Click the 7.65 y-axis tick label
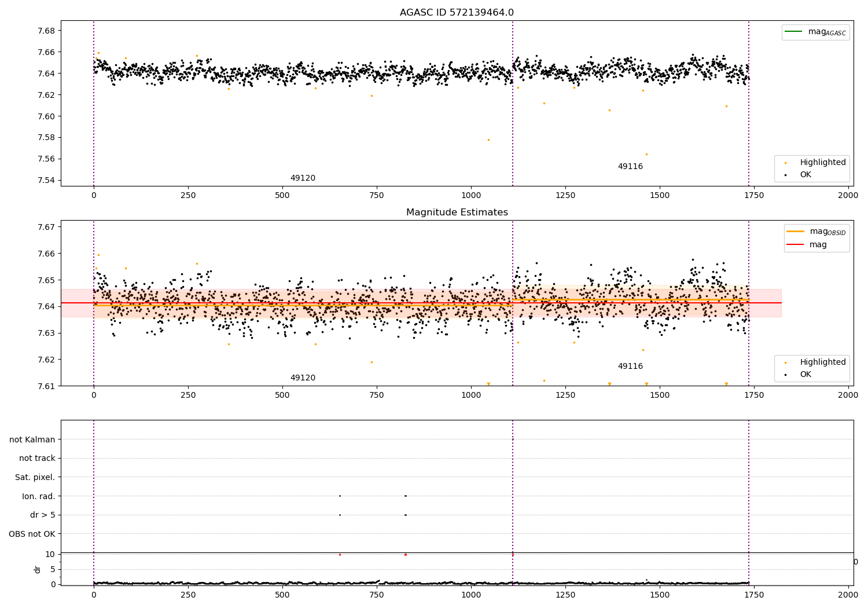 coord(46,280)
